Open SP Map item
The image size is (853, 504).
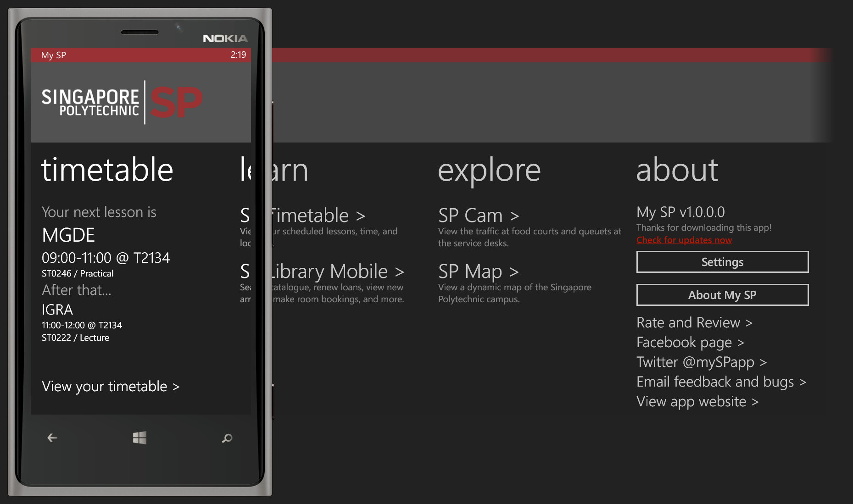click(x=479, y=271)
